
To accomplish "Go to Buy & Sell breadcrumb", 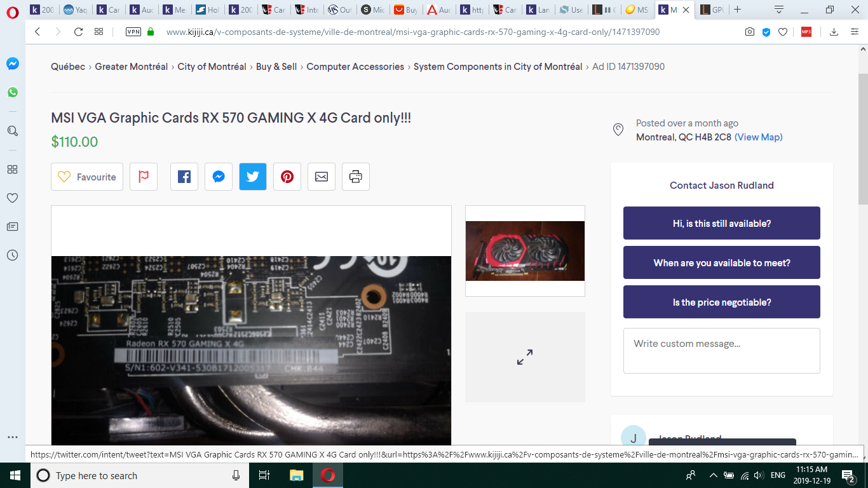I will tap(276, 67).
